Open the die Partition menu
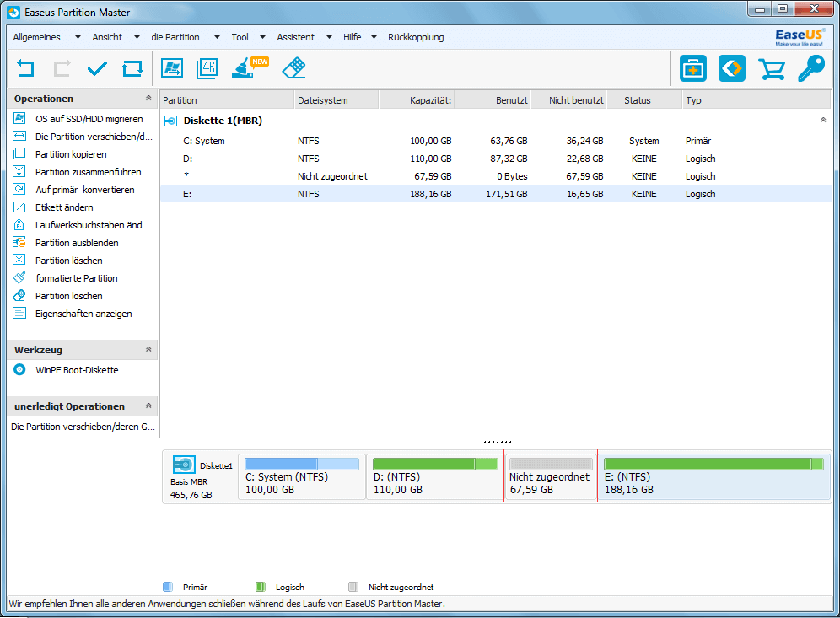This screenshot has height=618, width=840. point(175,37)
